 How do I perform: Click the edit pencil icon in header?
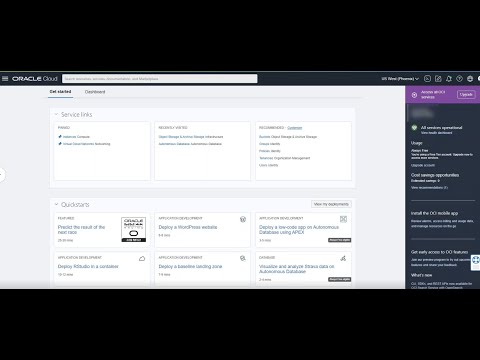click(x=438, y=79)
